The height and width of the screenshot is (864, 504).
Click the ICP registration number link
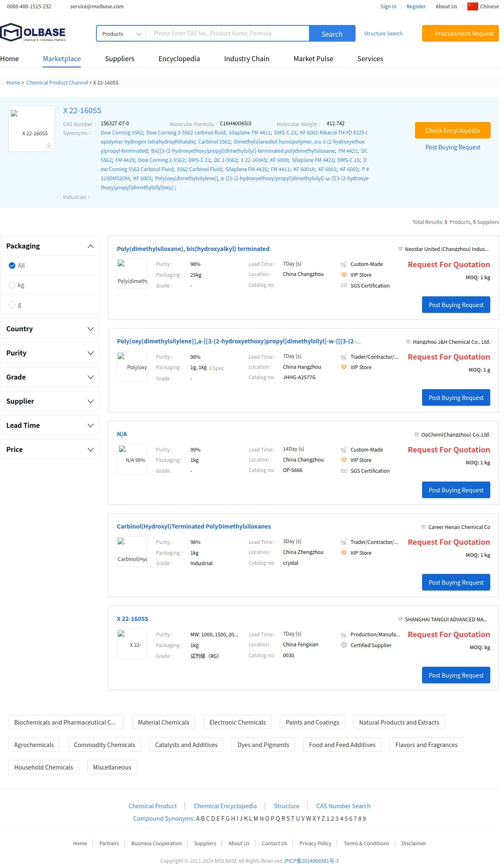coord(311,861)
